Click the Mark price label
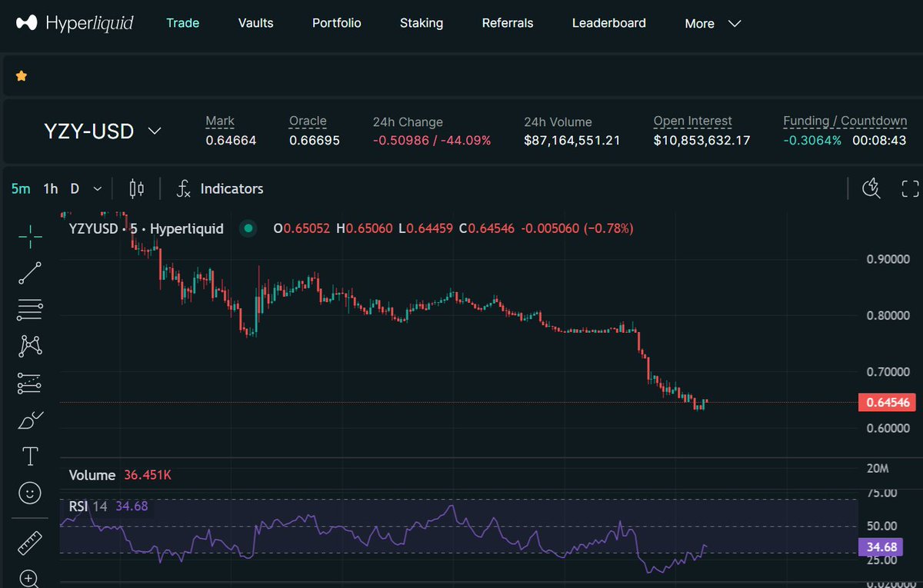923x588 pixels. coord(220,121)
